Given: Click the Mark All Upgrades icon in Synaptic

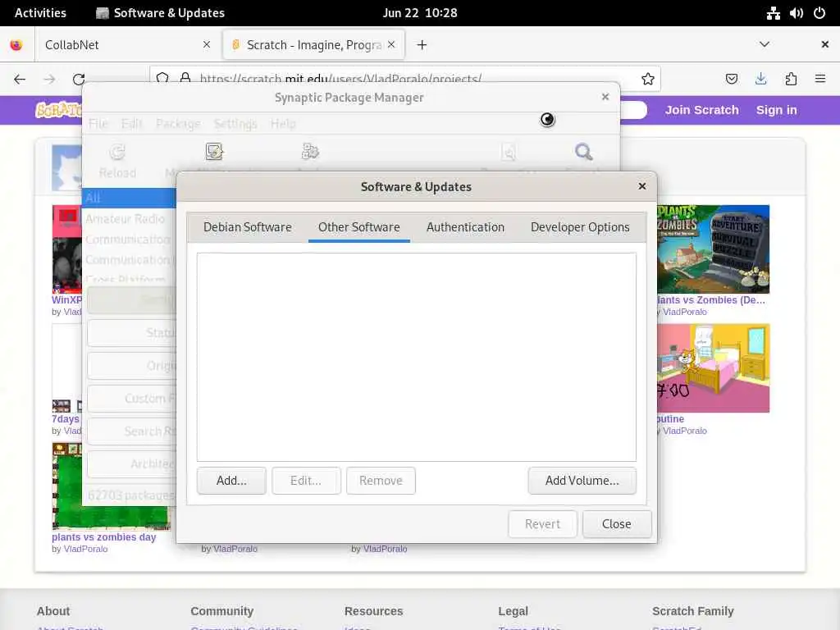Looking at the screenshot, I should 214,152.
